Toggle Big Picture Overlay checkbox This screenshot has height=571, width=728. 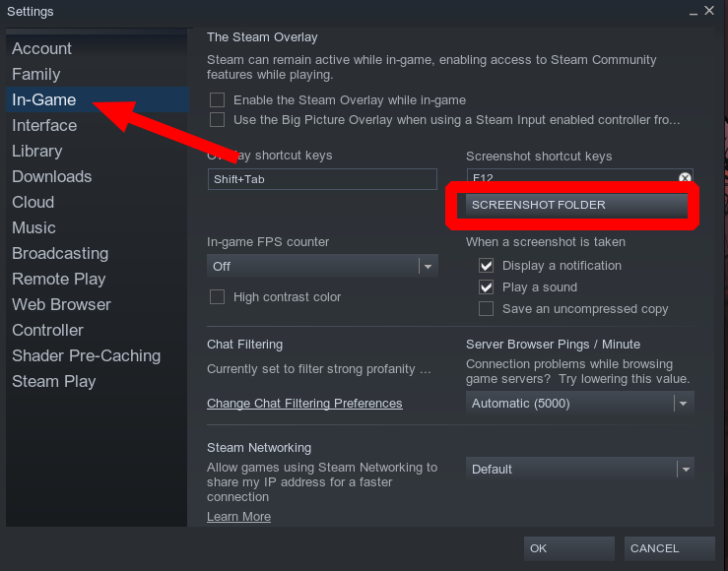218,120
